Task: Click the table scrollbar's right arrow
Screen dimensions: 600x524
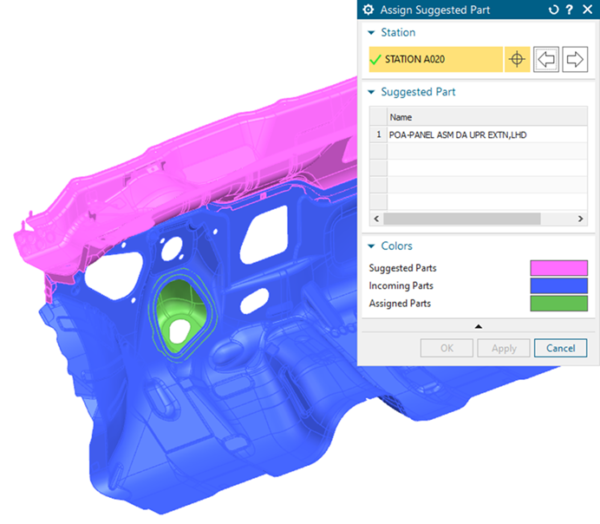Action: (x=580, y=217)
